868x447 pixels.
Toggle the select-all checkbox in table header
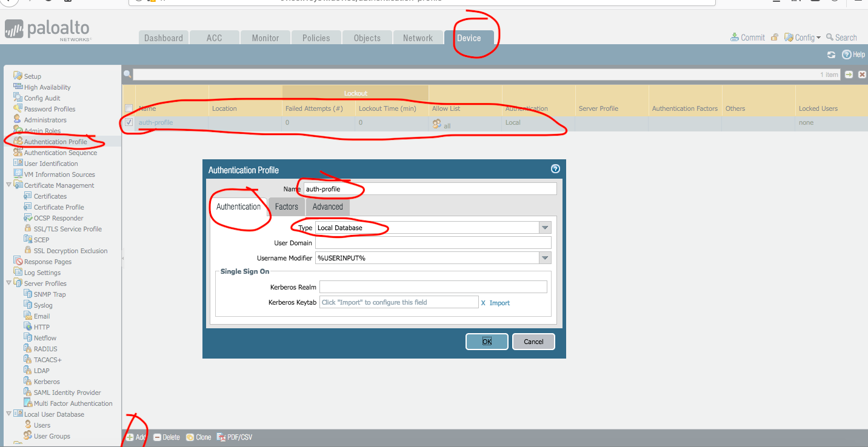tap(129, 108)
